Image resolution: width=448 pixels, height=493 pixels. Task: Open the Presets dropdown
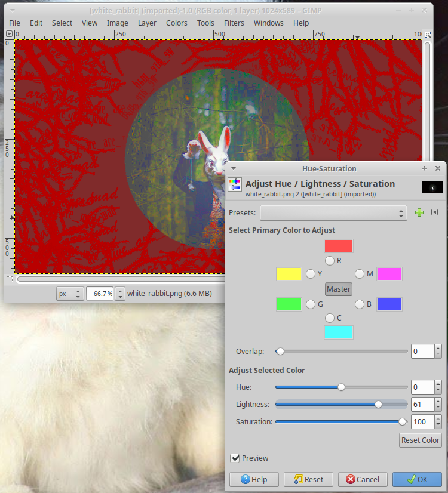(x=333, y=212)
